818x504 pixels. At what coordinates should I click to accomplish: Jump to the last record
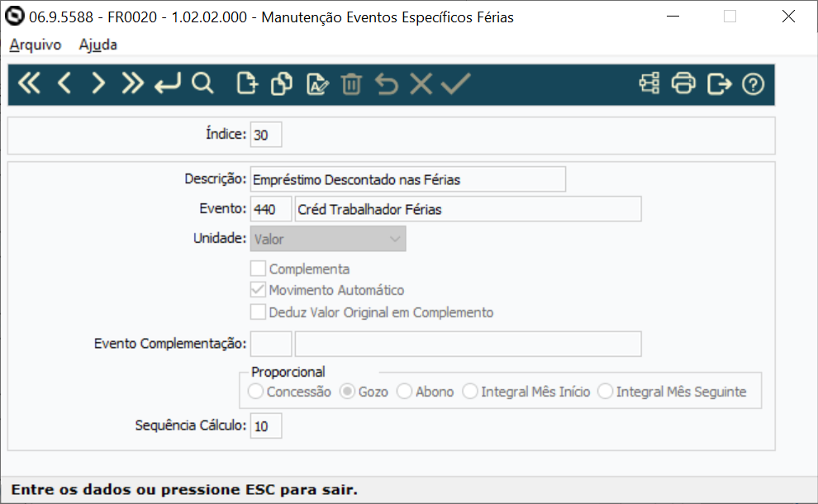132,83
